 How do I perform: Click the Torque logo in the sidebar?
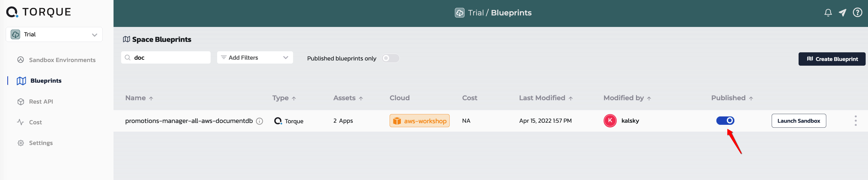coord(39,12)
